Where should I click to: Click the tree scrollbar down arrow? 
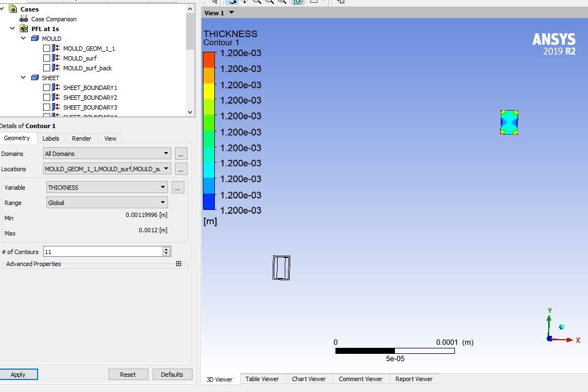point(190,112)
